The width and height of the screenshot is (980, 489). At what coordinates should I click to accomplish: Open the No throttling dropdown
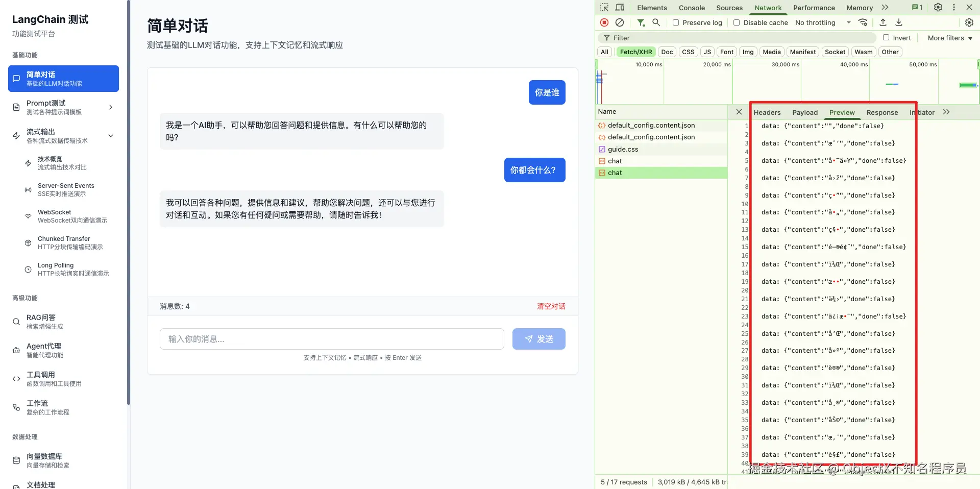click(x=823, y=22)
